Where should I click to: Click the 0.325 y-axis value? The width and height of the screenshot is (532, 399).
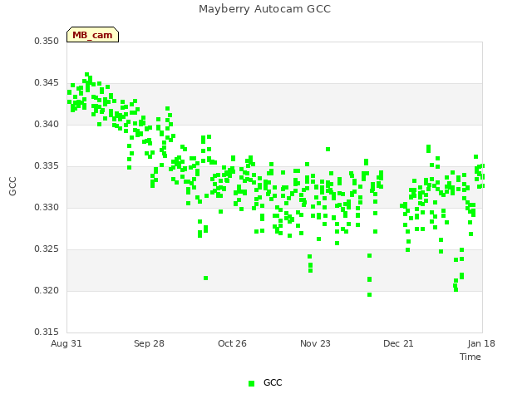pos(47,249)
